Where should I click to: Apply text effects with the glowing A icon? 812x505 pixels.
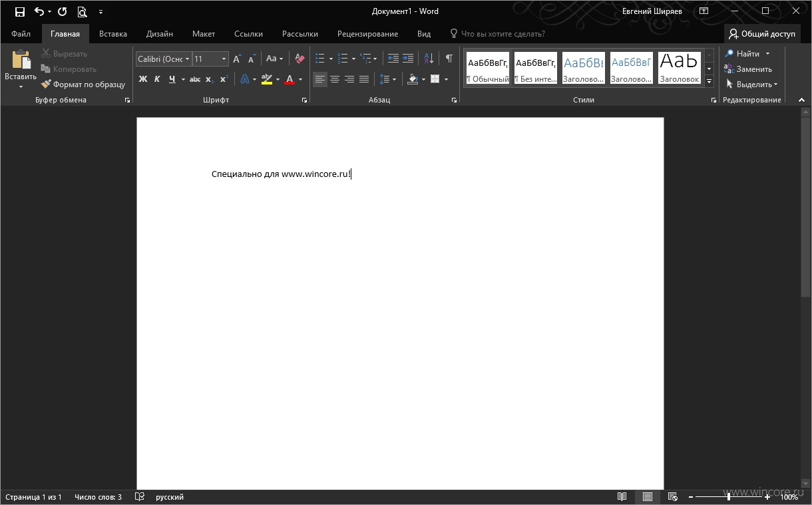pyautogui.click(x=244, y=79)
